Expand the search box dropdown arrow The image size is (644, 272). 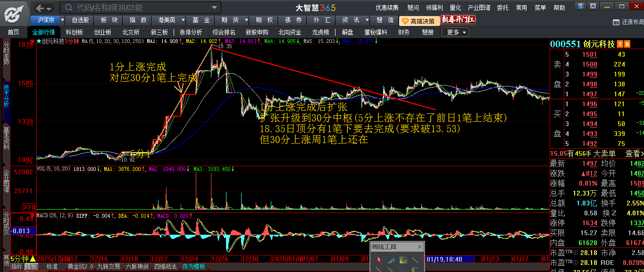216,8
